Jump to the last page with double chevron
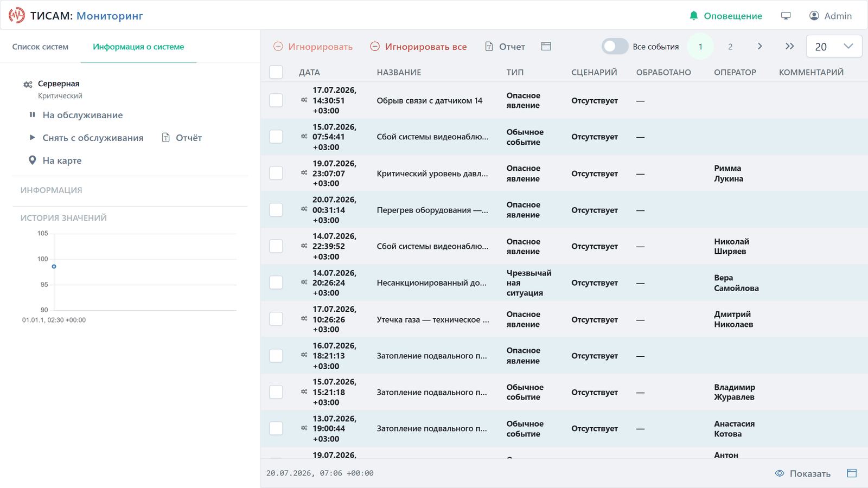This screenshot has width=868, height=488. 789,47
